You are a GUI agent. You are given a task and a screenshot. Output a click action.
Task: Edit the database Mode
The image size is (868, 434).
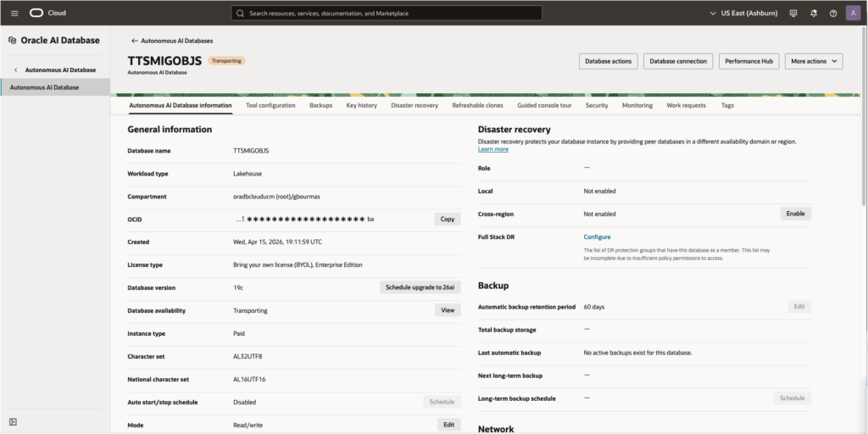[449, 425]
